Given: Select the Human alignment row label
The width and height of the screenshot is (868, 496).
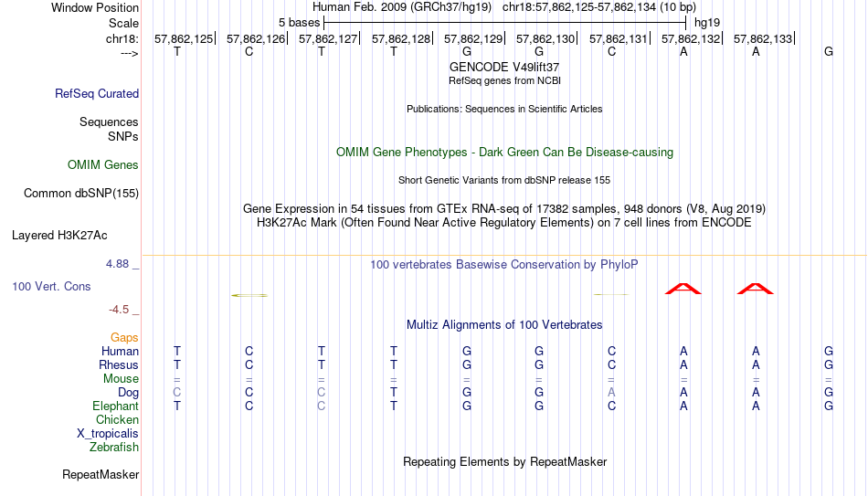Looking at the screenshot, I should pos(120,351).
